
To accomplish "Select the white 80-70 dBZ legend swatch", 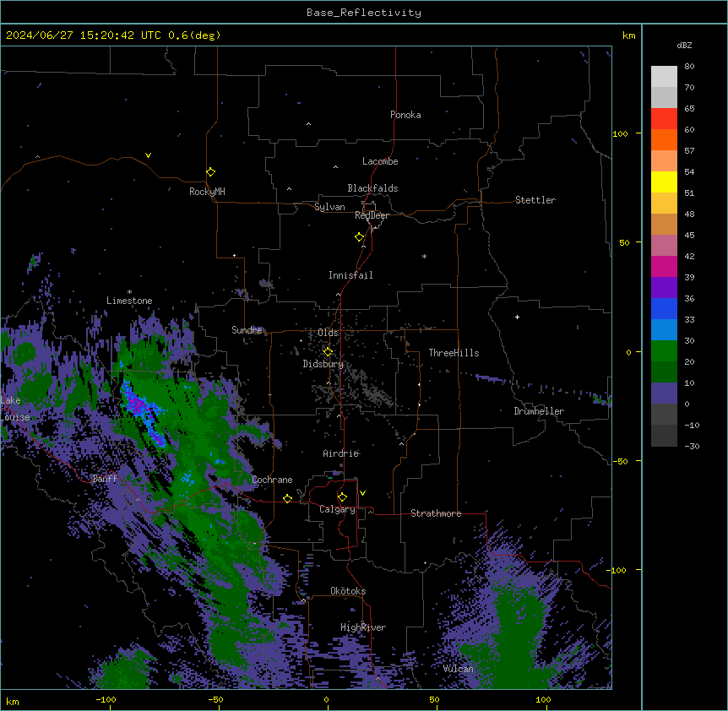I will pyautogui.click(x=664, y=77).
